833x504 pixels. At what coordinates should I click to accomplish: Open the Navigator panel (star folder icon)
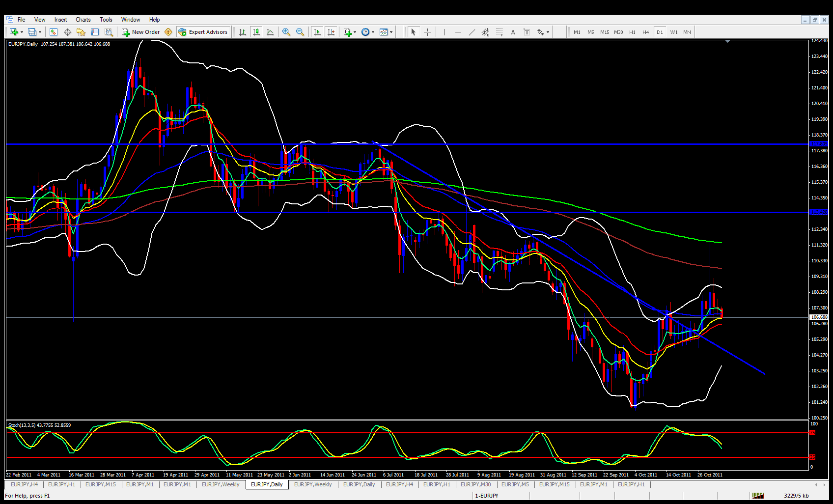[x=81, y=32]
